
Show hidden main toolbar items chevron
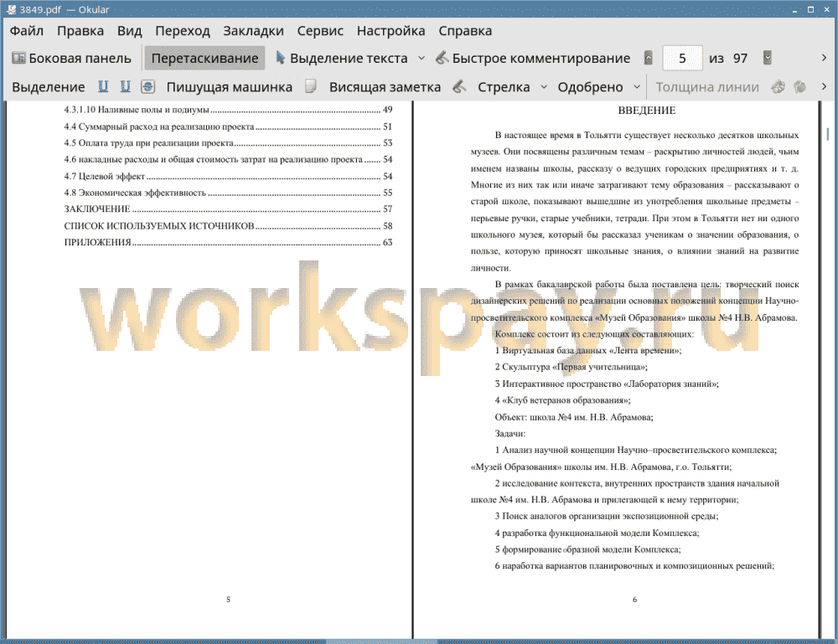click(x=824, y=58)
